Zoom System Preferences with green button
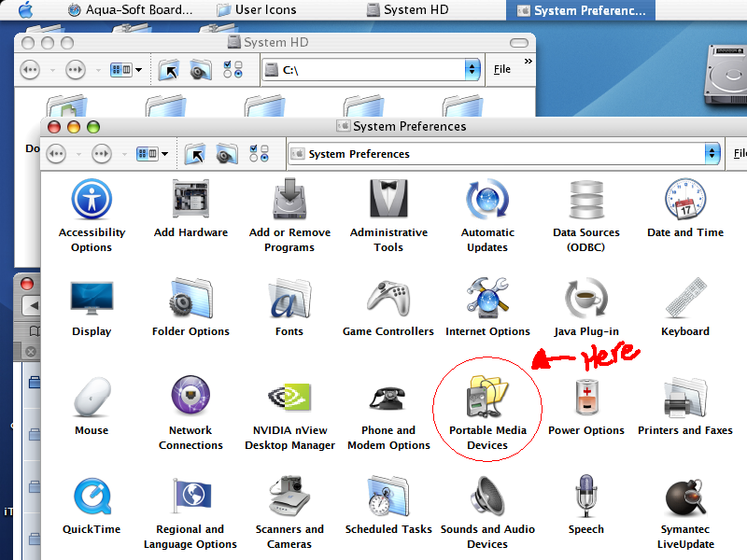This screenshot has height=560, width=747. pyautogui.click(x=93, y=127)
